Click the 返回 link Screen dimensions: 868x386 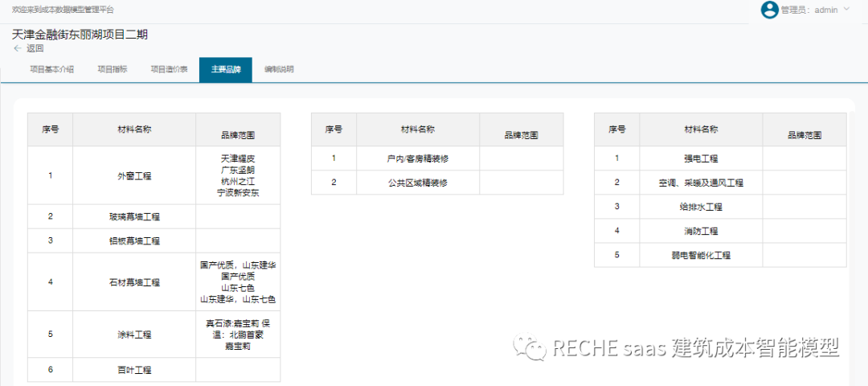click(x=35, y=48)
